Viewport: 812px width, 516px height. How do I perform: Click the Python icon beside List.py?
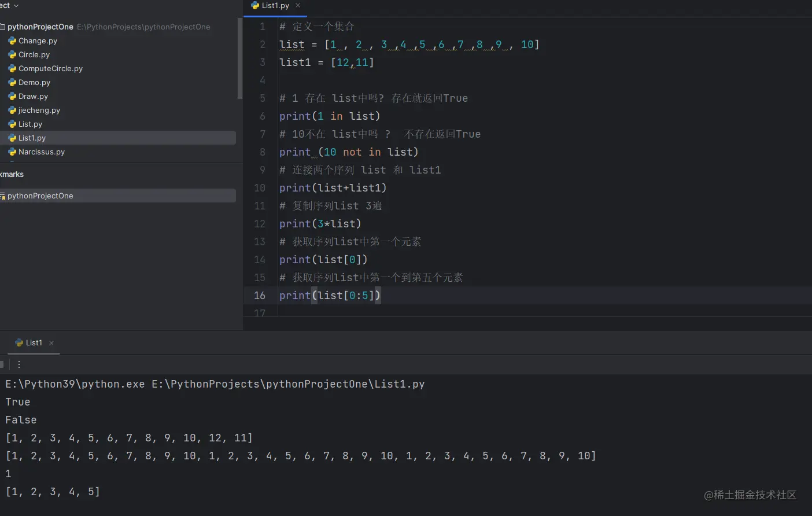click(12, 124)
